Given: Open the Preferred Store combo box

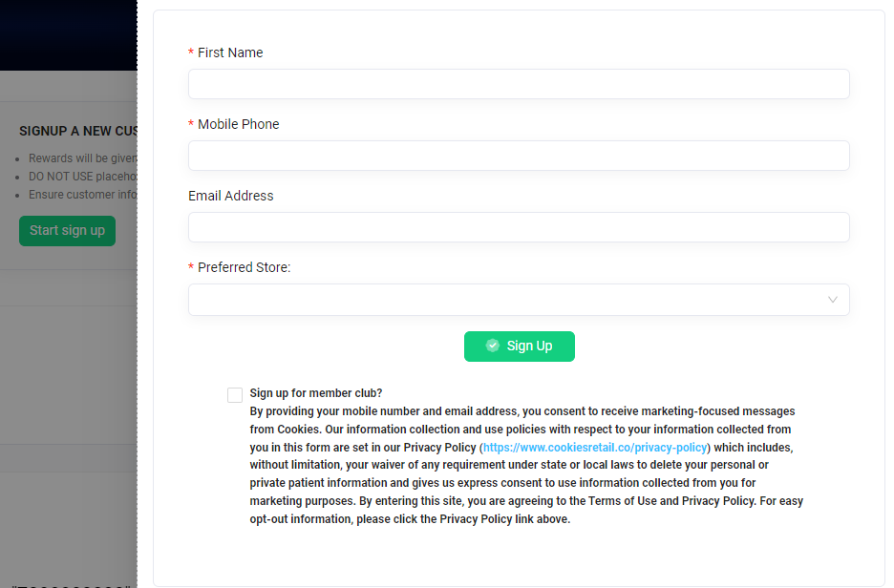Looking at the screenshot, I should 506,300.
